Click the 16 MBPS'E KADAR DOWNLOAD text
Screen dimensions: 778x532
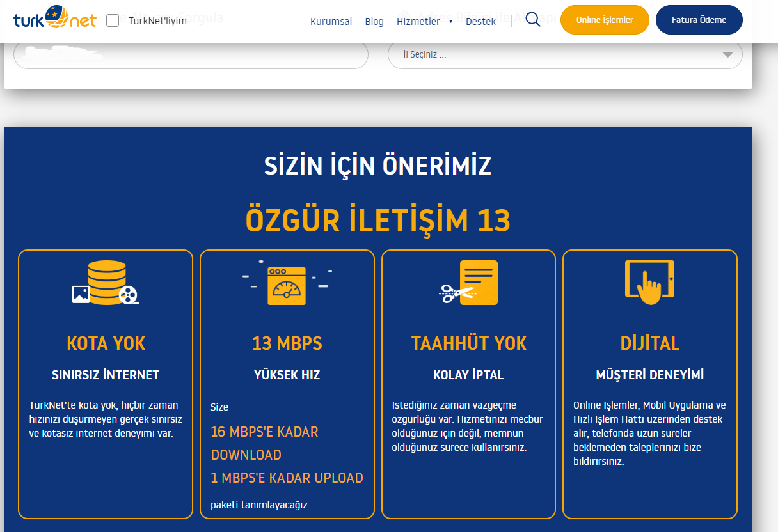(264, 443)
